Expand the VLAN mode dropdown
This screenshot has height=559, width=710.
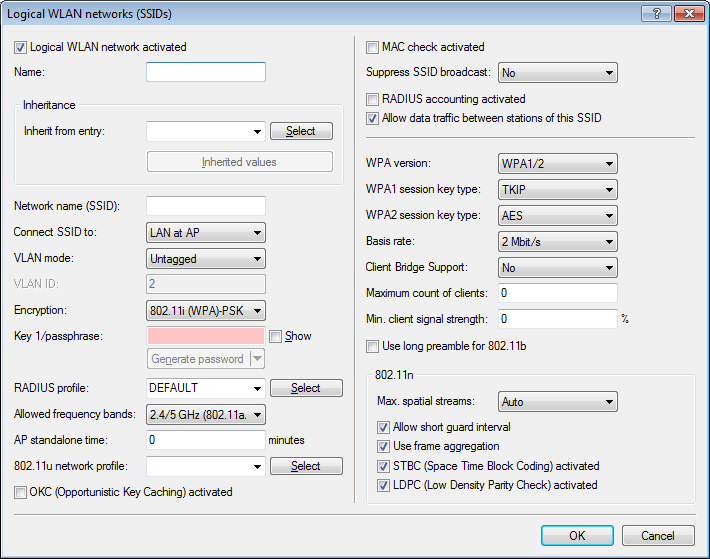tap(205, 259)
